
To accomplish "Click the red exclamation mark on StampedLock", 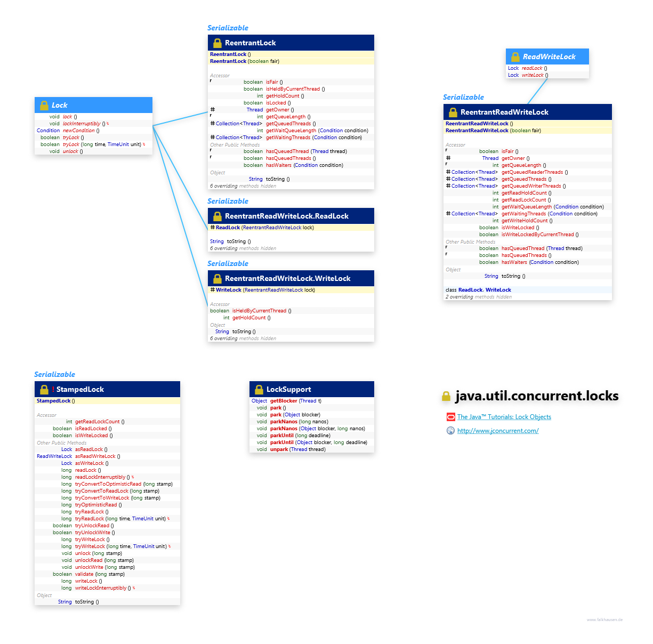I will [52, 389].
